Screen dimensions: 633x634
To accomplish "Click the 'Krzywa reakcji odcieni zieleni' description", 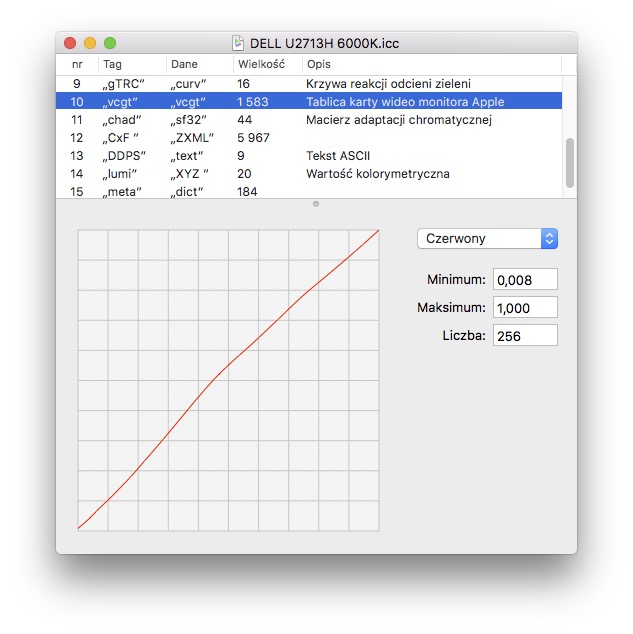I will (388, 84).
